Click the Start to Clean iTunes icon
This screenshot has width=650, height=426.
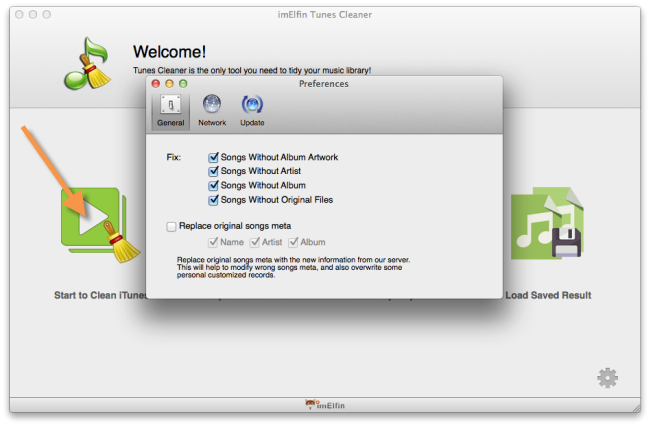(100, 224)
